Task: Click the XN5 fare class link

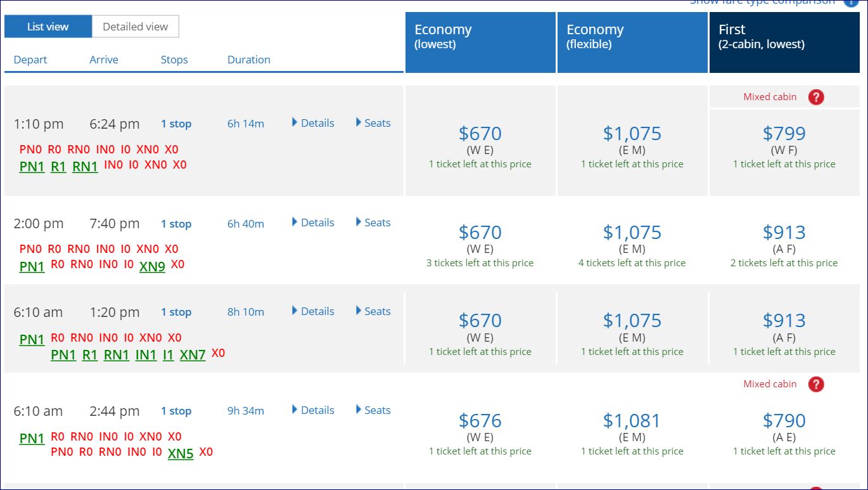Action: 181,454
